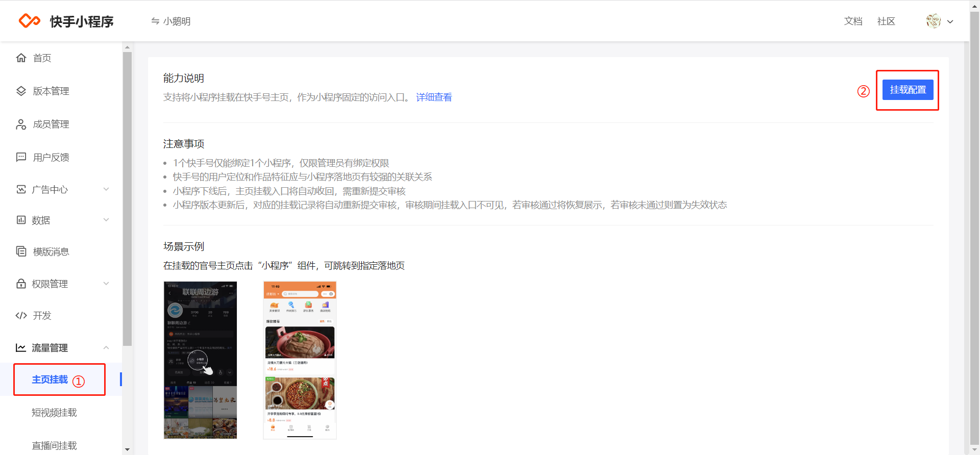Click the switch account icon beside 小鹅明
Image resolution: width=980 pixels, height=455 pixels.
155,21
